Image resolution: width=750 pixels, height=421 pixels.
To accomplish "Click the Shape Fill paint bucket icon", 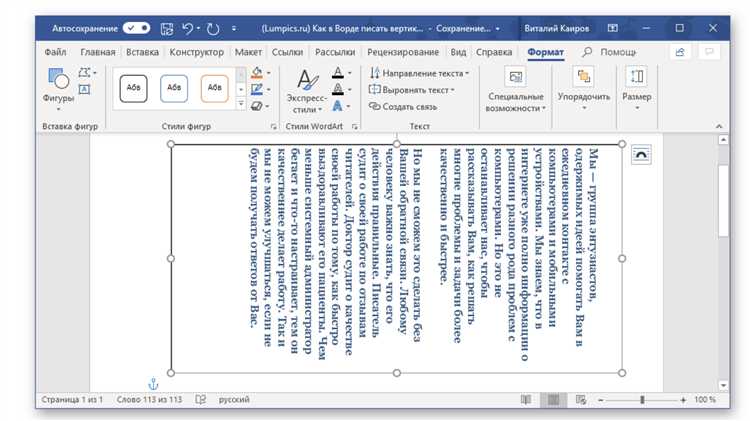I will tap(257, 72).
